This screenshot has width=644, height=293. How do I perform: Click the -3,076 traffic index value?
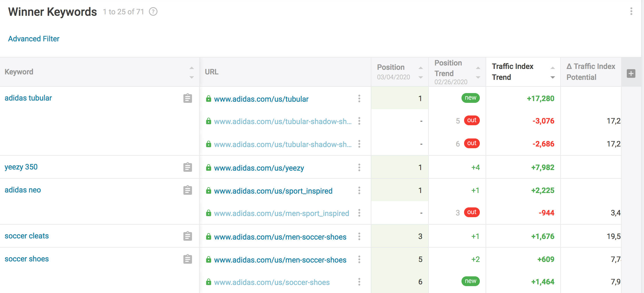(543, 121)
